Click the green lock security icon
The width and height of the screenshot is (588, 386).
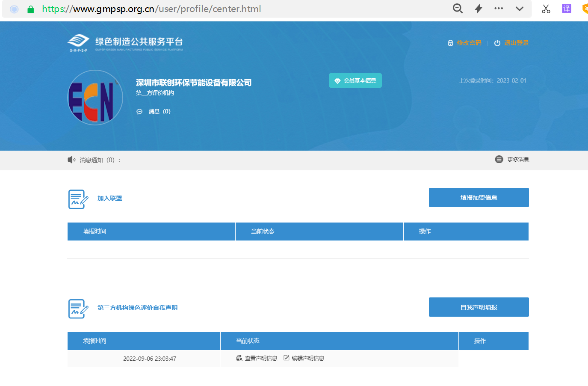(31, 9)
